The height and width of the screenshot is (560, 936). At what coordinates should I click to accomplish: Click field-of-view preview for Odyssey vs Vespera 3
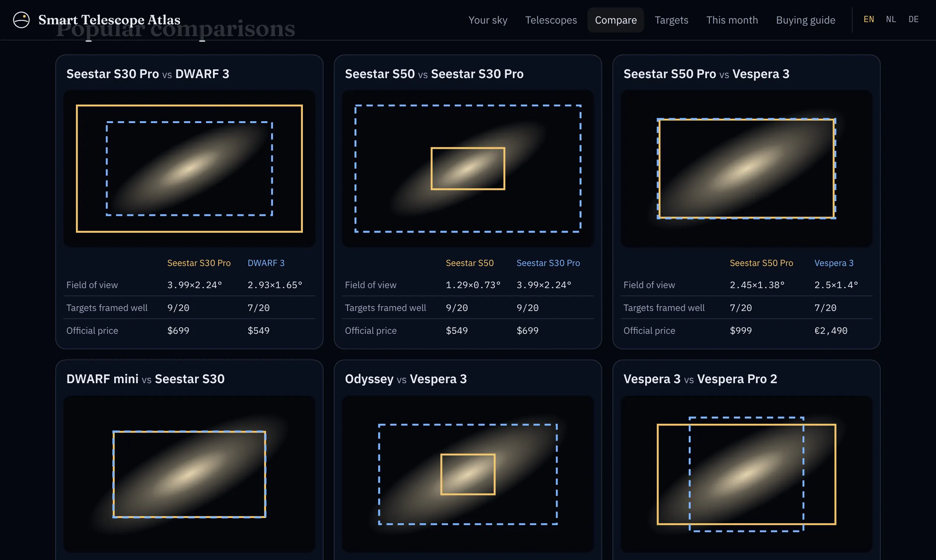468,474
